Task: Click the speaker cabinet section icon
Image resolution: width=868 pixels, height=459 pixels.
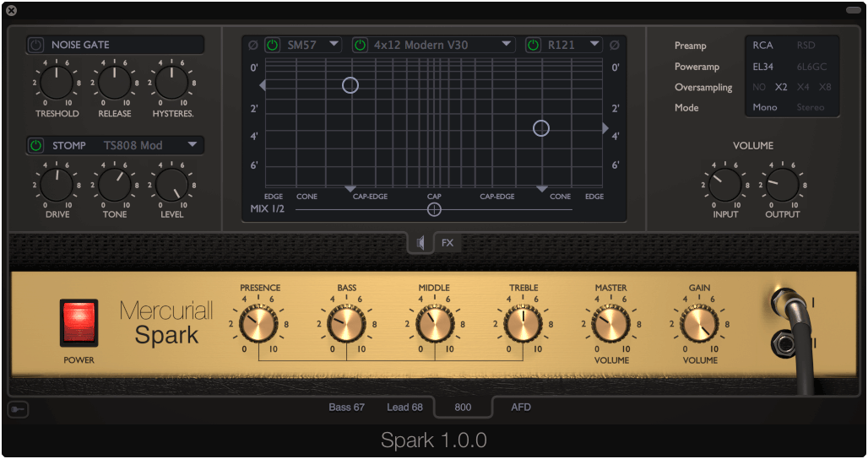Action: coord(421,242)
